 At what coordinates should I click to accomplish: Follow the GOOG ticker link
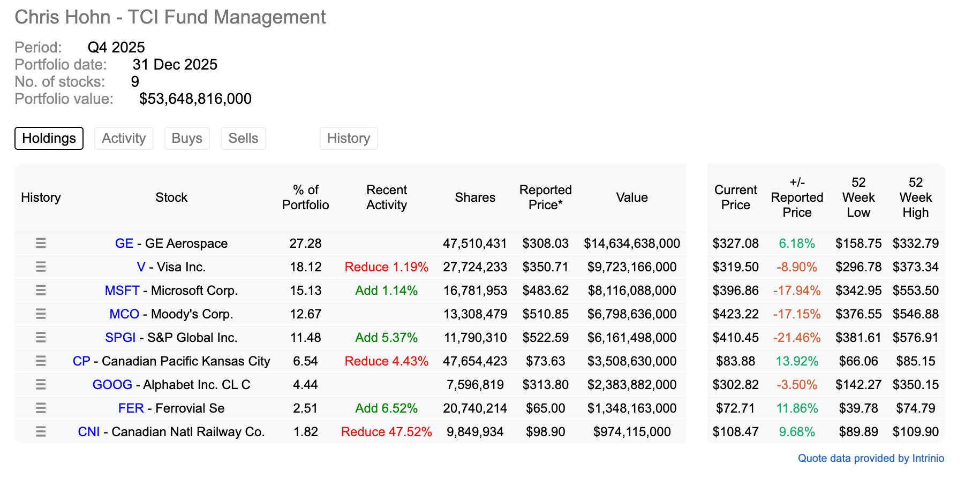[112, 385]
